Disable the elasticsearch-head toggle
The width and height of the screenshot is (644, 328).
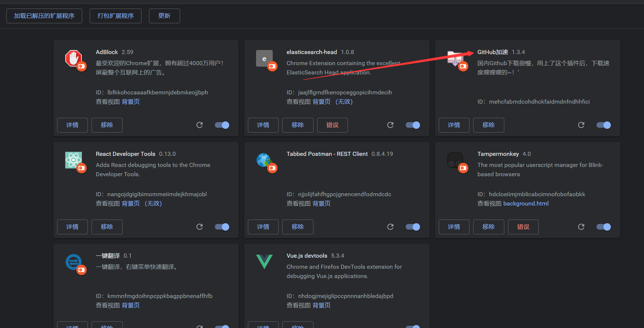tap(413, 125)
